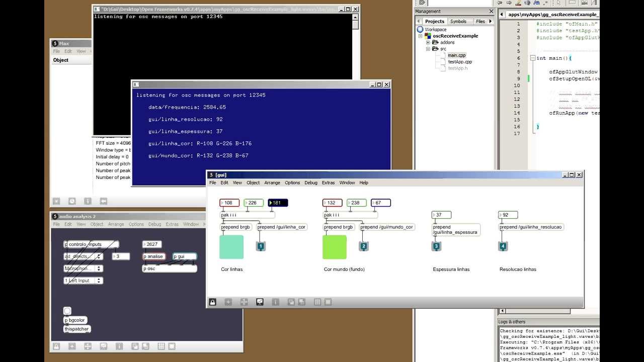The height and width of the screenshot is (362, 644).
Task: Open Arrange menu in gui window
Action: click(x=272, y=183)
